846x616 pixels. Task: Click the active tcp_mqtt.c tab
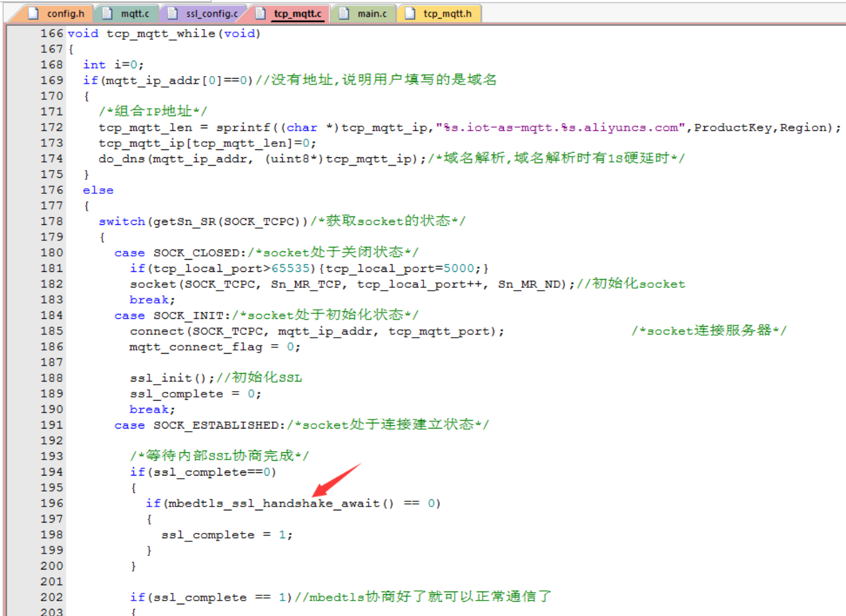pyautogui.click(x=297, y=14)
